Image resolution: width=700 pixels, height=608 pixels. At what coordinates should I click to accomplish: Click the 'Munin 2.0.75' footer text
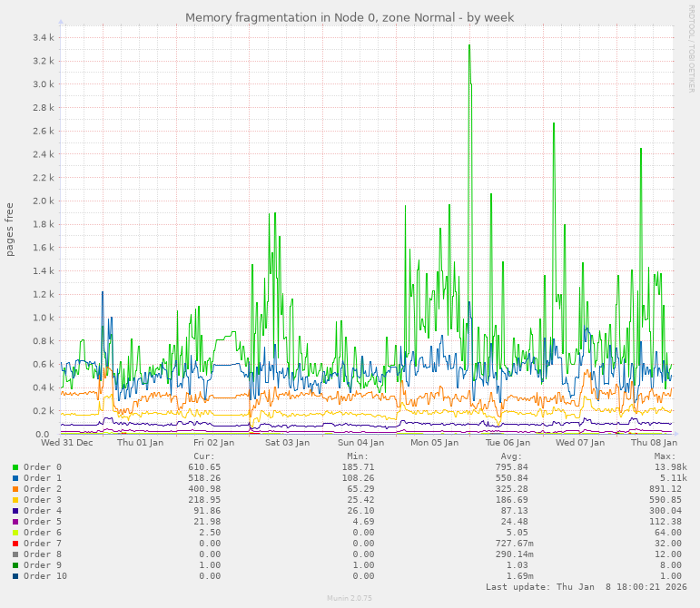pyautogui.click(x=350, y=598)
